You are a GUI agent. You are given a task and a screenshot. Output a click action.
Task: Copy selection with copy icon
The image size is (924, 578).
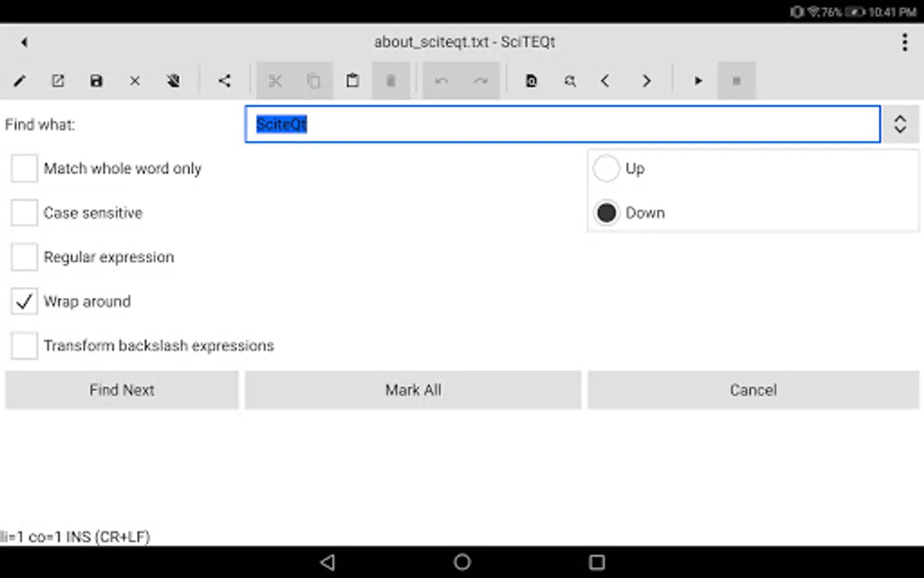(314, 81)
